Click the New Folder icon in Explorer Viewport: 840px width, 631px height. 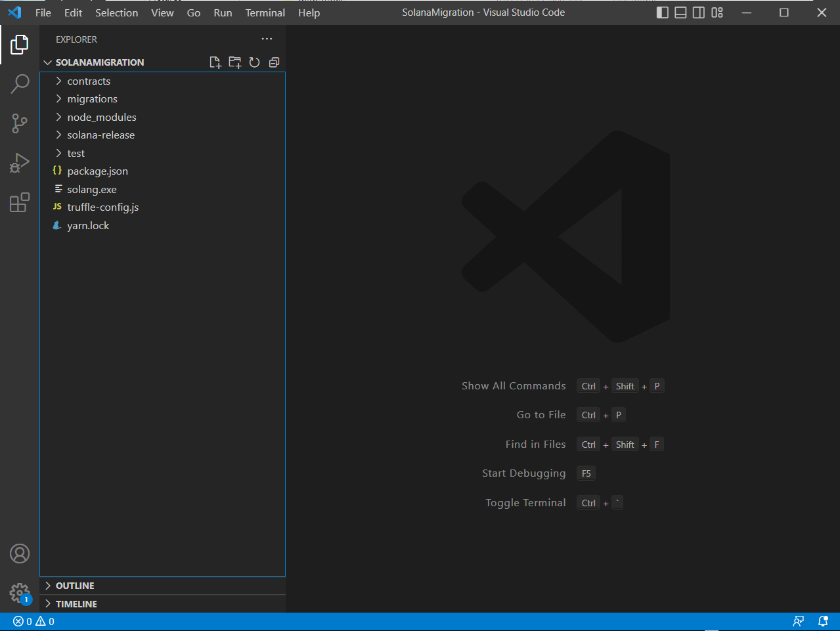(x=234, y=62)
